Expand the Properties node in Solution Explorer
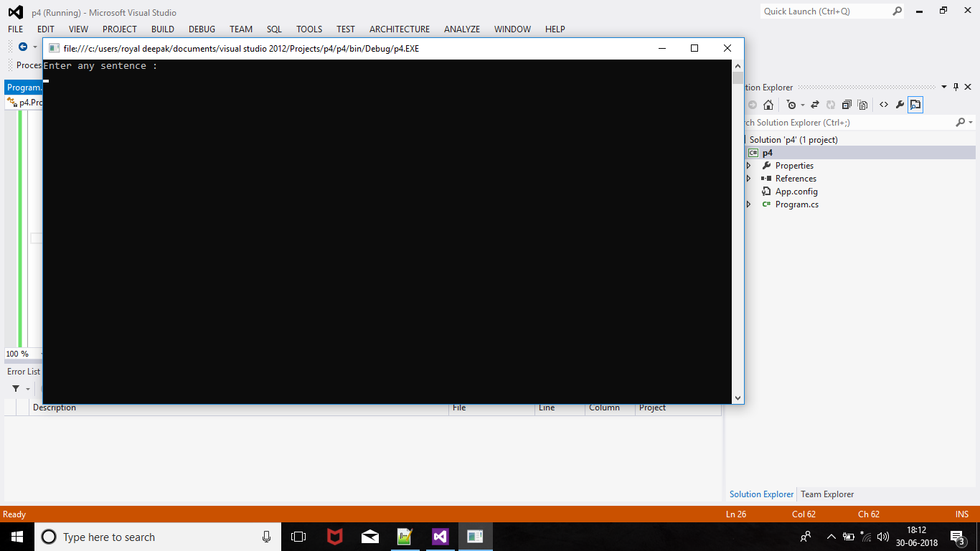The width and height of the screenshot is (980, 551). tap(749, 166)
